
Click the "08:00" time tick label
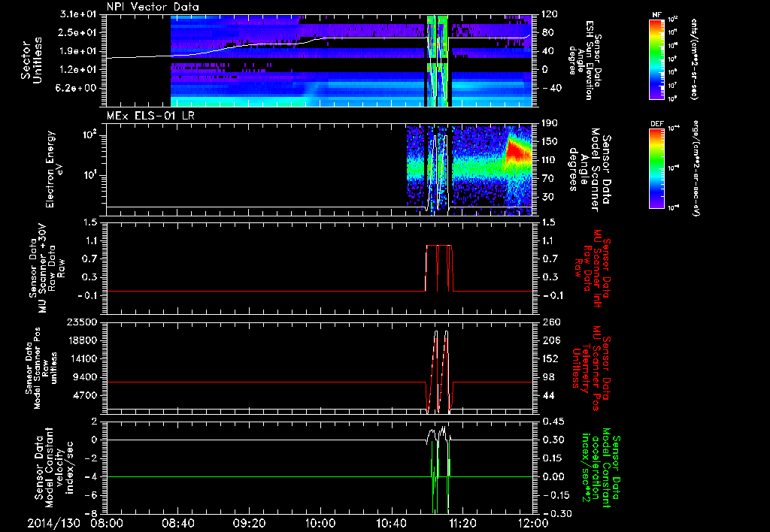point(107,523)
